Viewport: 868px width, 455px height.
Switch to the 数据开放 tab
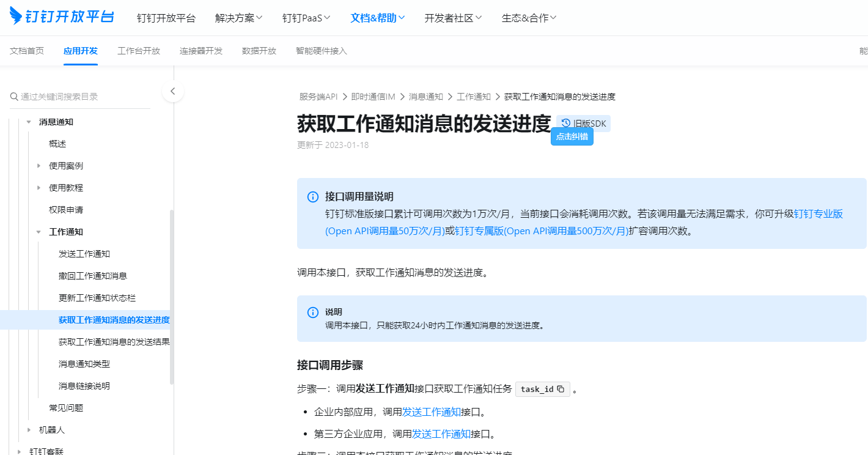point(259,51)
